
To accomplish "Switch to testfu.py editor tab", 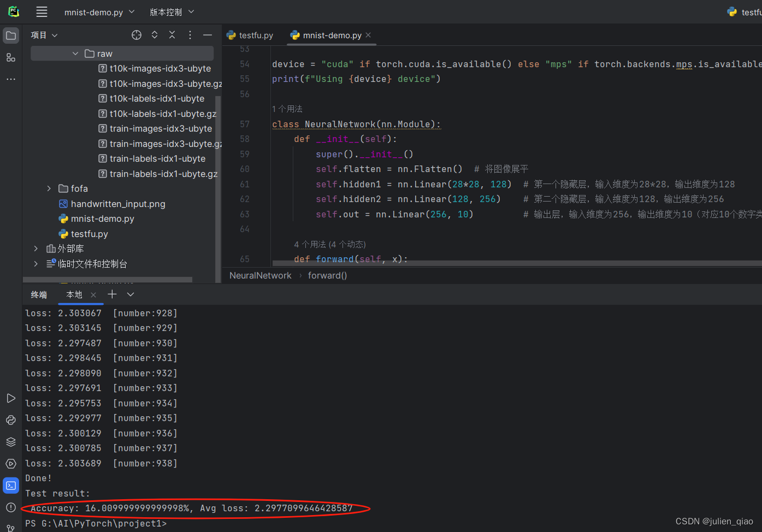I will pyautogui.click(x=250, y=35).
